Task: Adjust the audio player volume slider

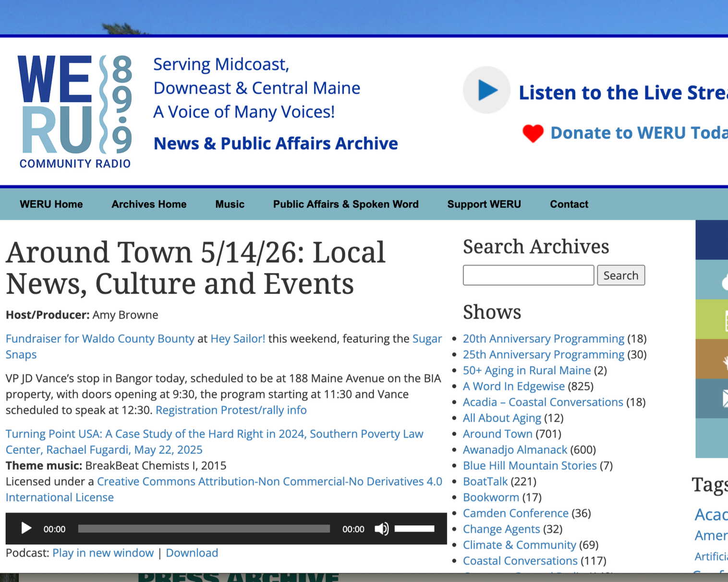Action: [414, 529]
